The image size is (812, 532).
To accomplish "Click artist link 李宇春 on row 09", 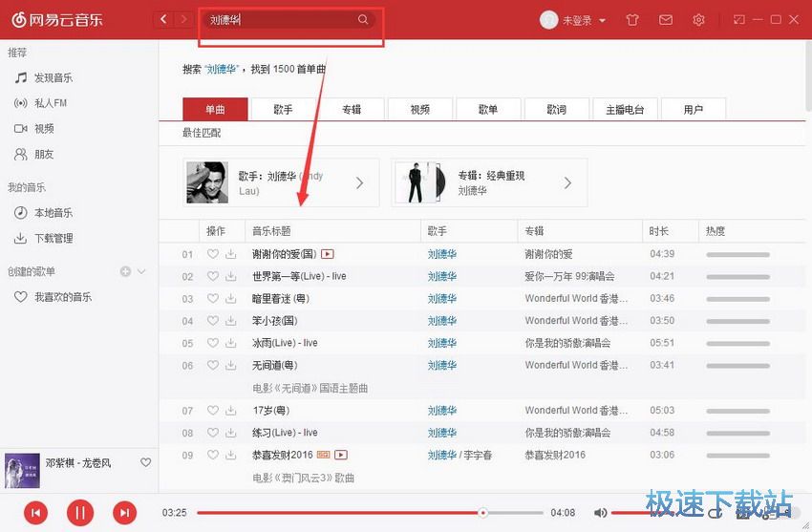I will tap(478, 455).
